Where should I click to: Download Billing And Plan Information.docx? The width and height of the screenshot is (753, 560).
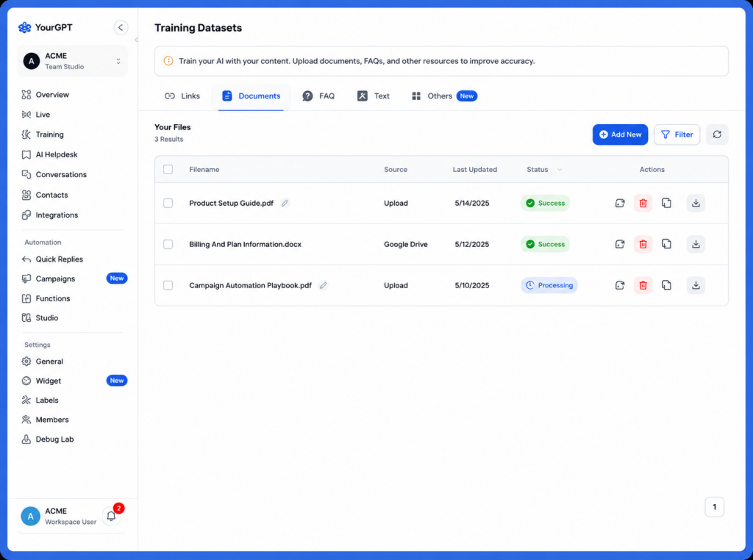[x=696, y=244]
